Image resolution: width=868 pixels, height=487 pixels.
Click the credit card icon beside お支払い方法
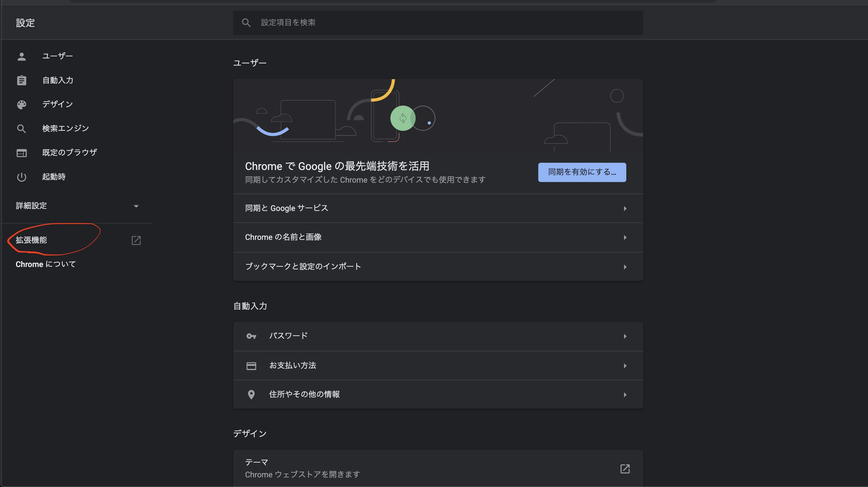point(251,366)
